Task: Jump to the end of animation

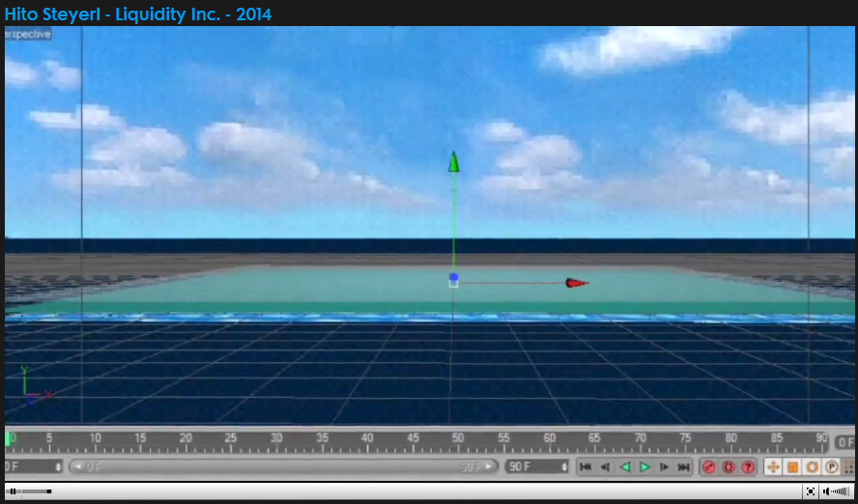Action: 684,467
